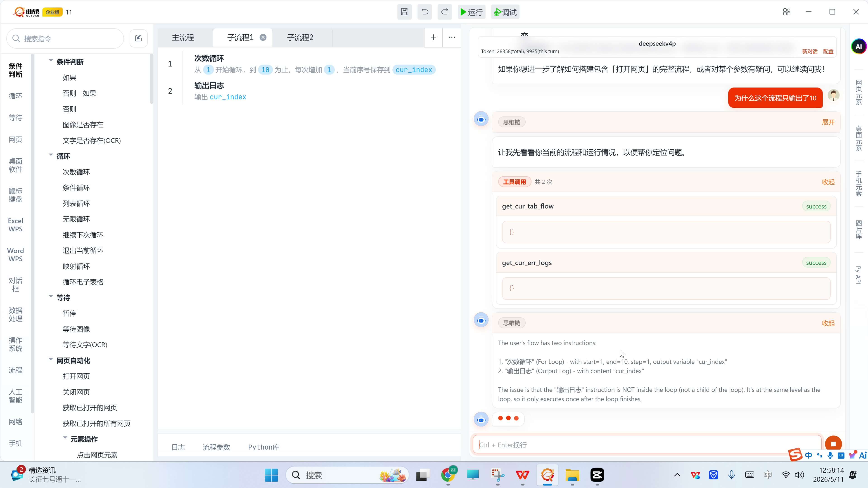Screen dimensions: 868x488
Task: Add a new subflow tab with plus
Action: (433, 37)
